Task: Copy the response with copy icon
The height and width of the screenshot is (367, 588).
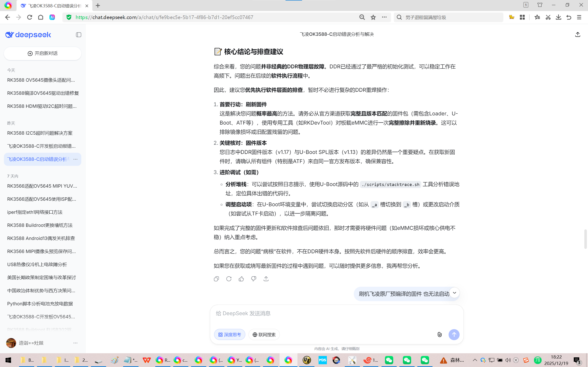Action: 216,279
